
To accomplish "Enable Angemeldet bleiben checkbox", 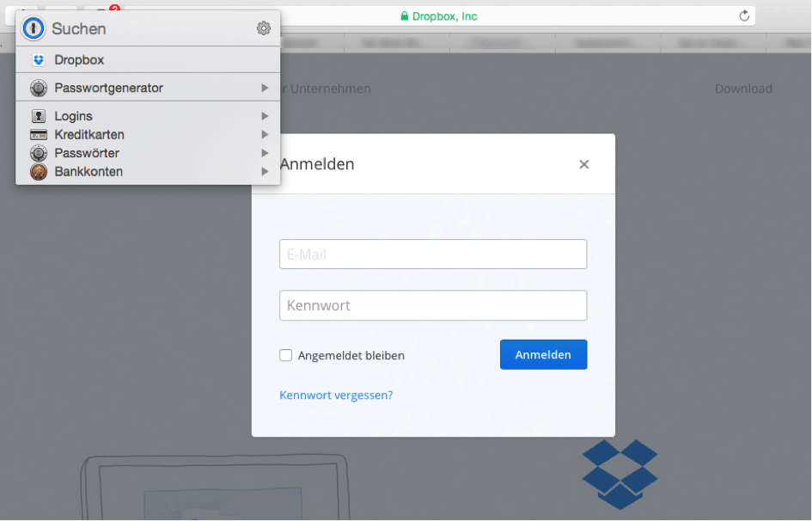I will [286, 355].
